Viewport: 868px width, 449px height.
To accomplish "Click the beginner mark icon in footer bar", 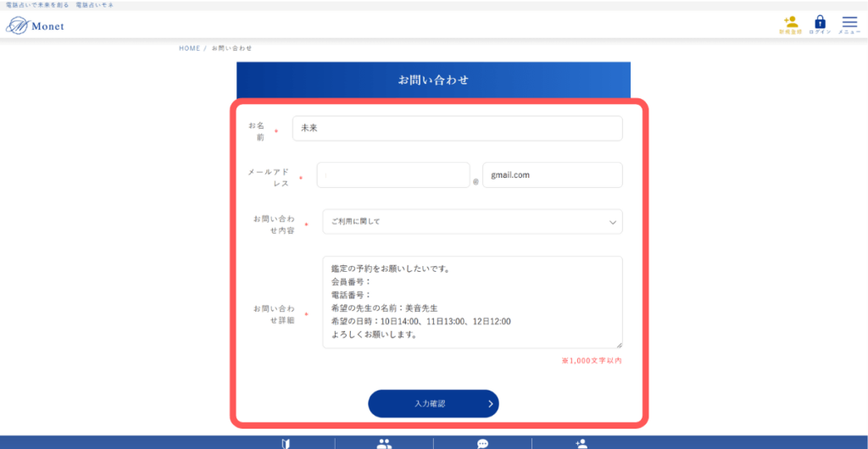I will click(x=286, y=443).
